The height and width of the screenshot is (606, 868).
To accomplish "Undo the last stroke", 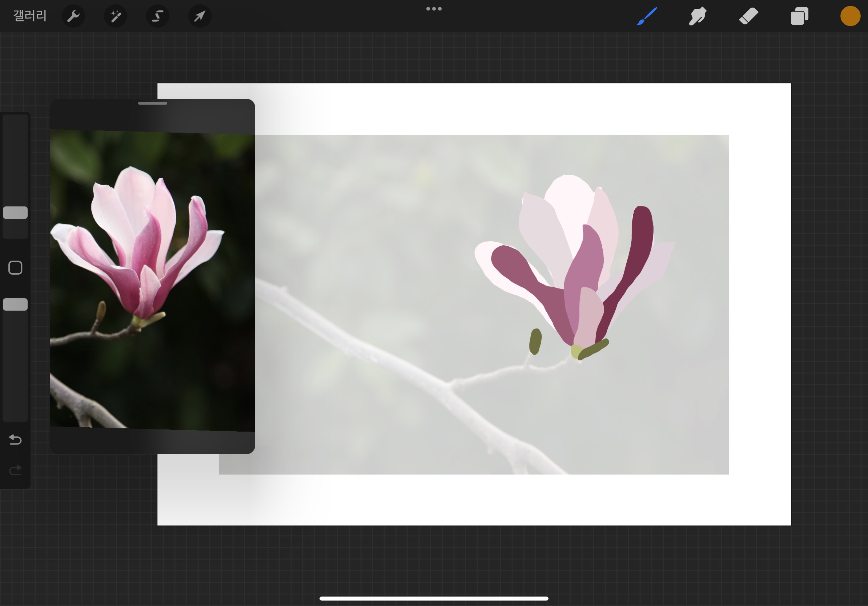I will click(x=15, y=439).
